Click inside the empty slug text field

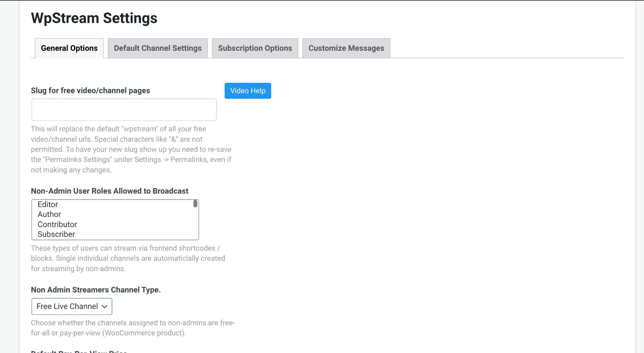point(123,109)
